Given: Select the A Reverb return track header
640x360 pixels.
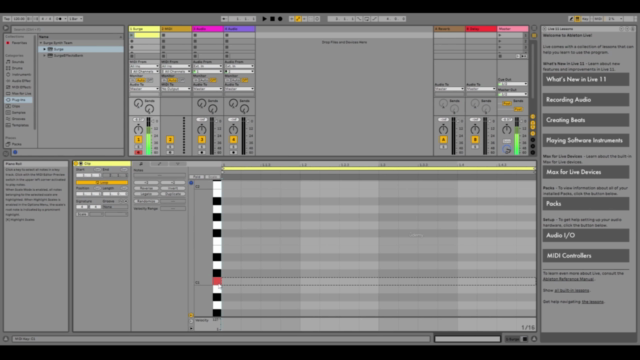Looking at the screenshot, I should click(449, 29).
